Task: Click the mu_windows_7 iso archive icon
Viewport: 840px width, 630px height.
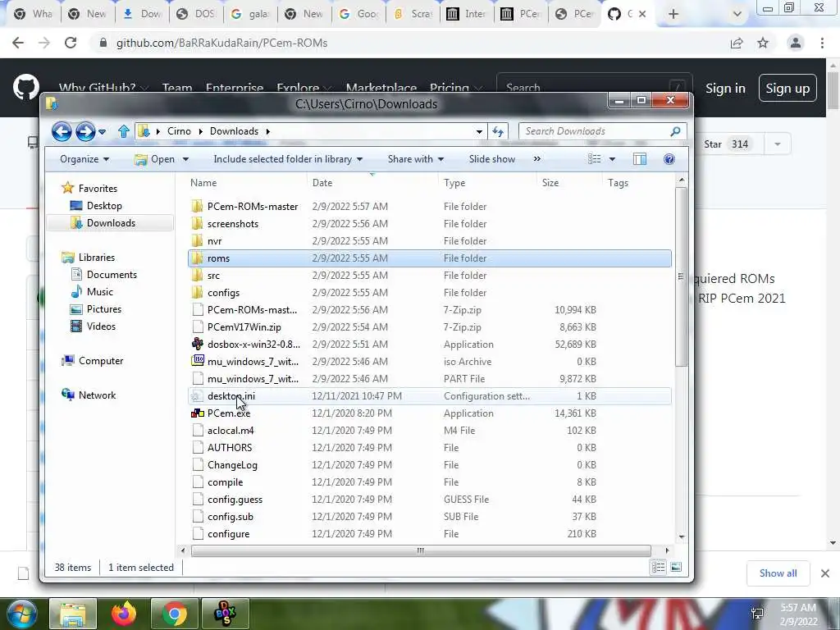Action: [198, 361]
